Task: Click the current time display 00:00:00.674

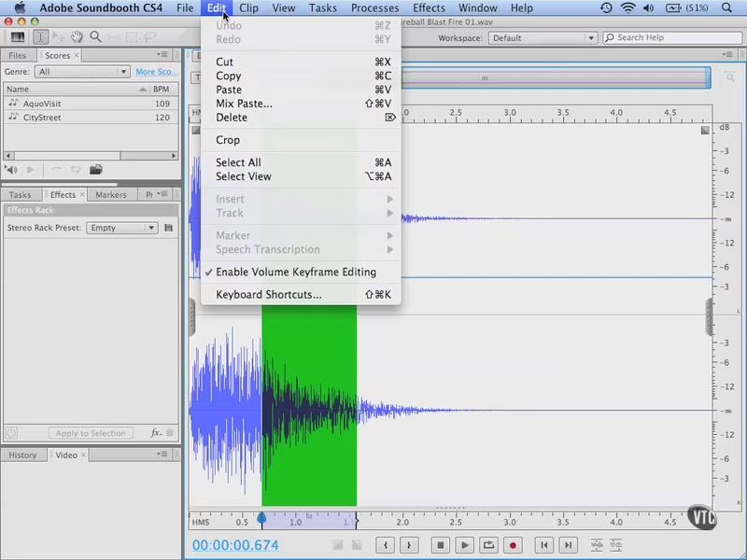Action: click(235, 545)
